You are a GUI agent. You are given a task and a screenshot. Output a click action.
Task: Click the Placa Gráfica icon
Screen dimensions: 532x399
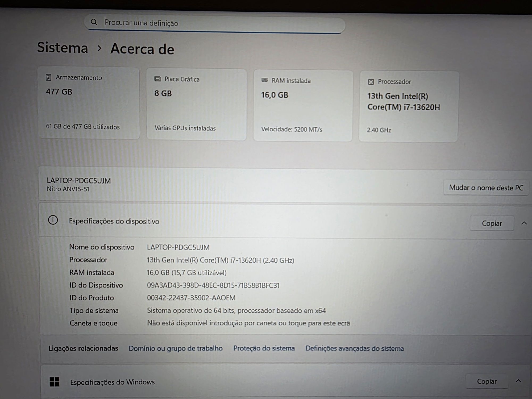point(158,79)
